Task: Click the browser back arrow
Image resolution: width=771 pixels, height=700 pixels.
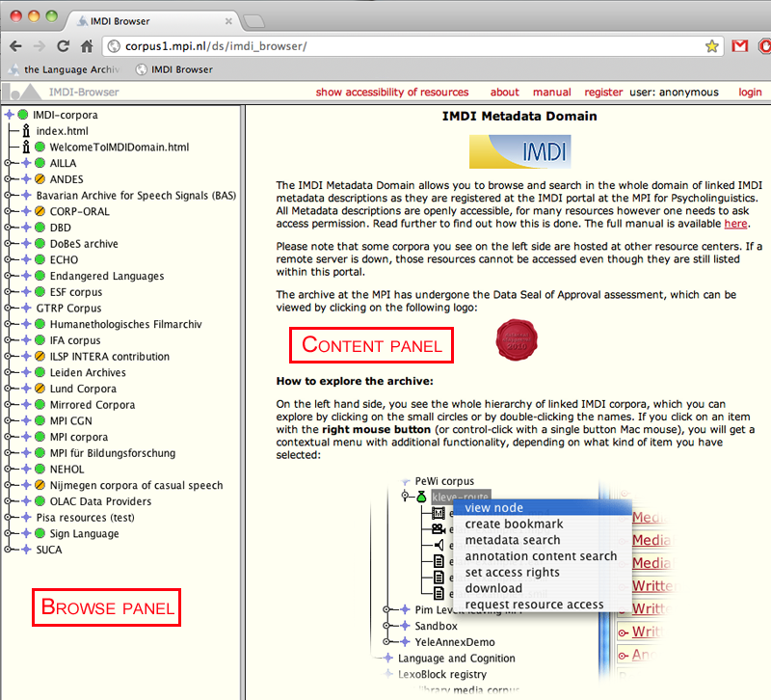Action: coord(15,46)
